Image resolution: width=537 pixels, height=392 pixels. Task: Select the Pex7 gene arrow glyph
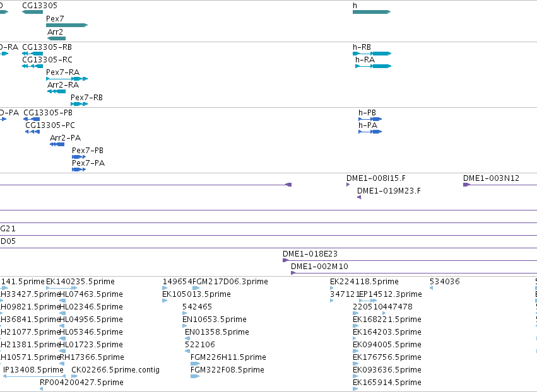pos(67,25)
